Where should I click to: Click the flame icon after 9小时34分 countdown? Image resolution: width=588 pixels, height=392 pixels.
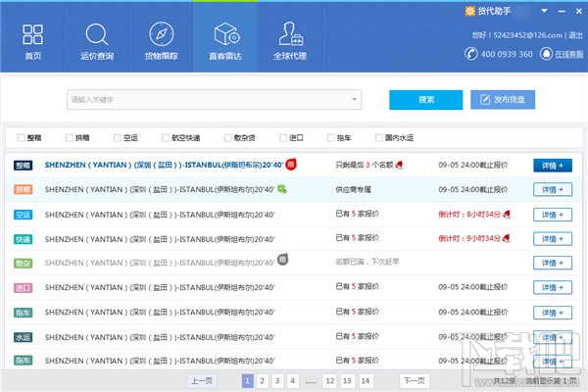pos(506,238)
